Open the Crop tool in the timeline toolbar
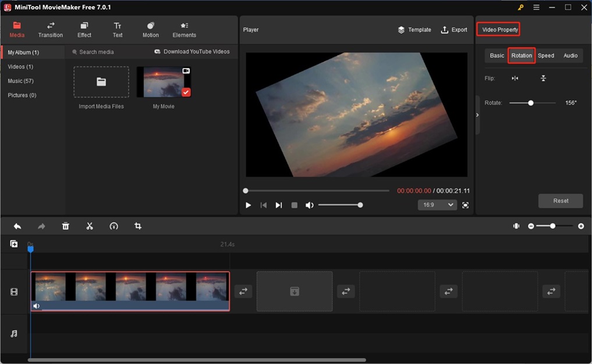This screenshot has height=364, width=592. 138,226
